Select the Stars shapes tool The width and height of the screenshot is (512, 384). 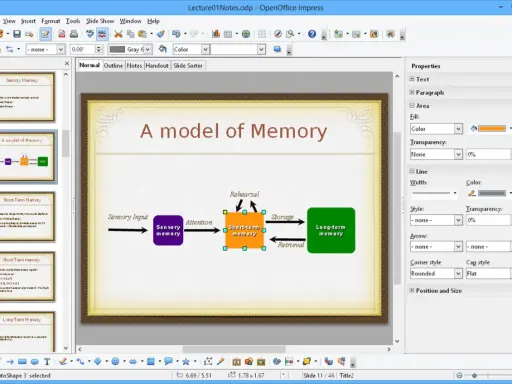tap(186, 362)
